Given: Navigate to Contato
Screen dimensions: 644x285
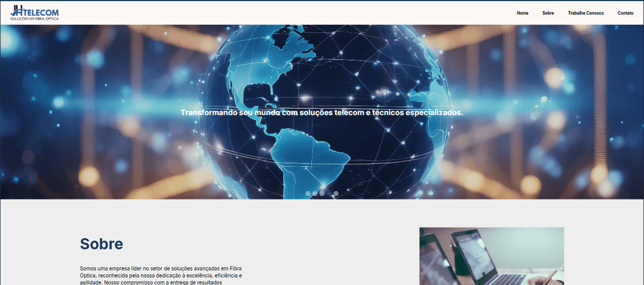Looking at the screenshot, I should [625, 13].
